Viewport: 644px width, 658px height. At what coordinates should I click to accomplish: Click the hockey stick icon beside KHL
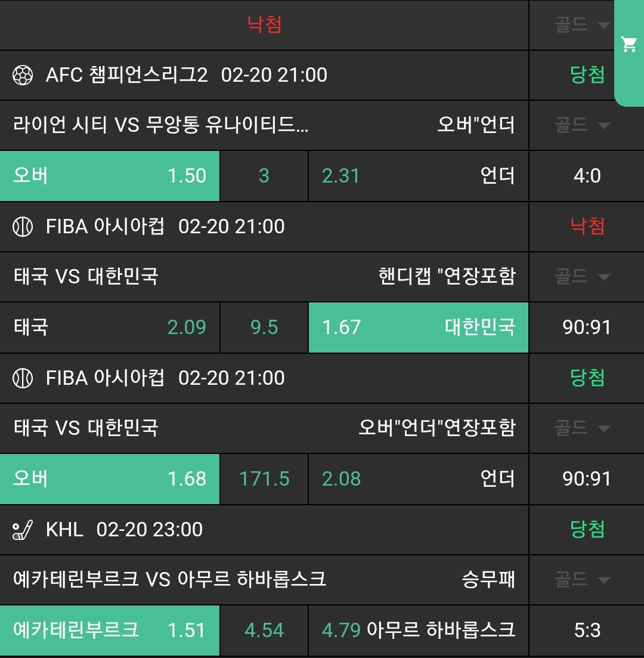pyautogui.click(x=23, y=530)
